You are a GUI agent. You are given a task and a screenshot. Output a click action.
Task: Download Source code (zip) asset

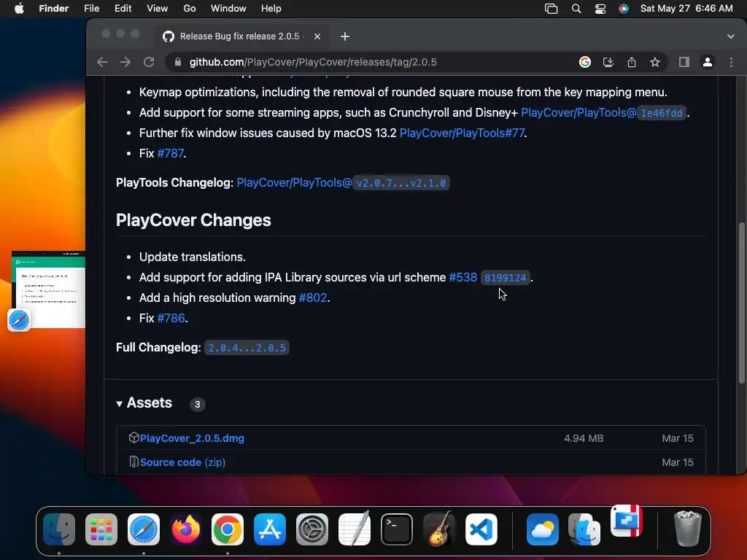click(x=182, y=462)
